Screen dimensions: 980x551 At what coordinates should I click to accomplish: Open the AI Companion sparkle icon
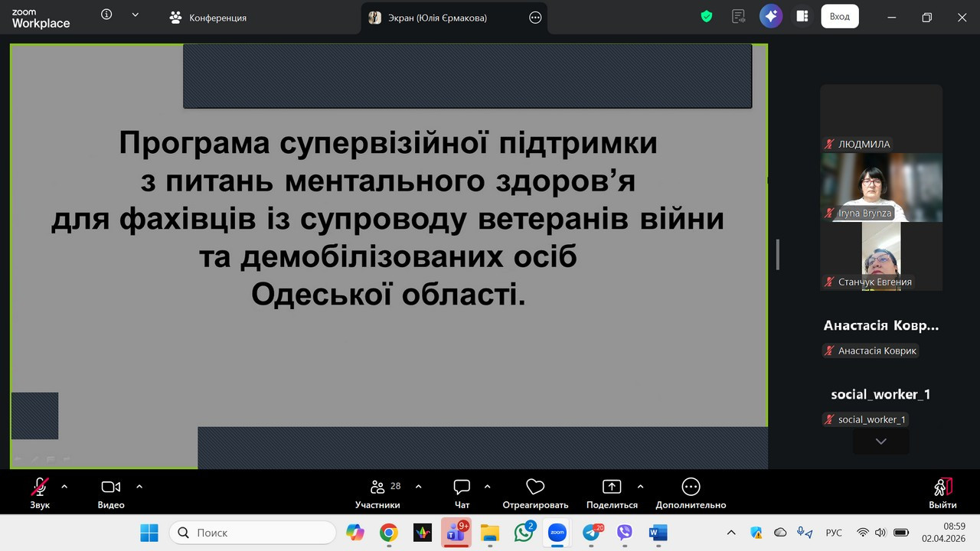click(770, 17)
